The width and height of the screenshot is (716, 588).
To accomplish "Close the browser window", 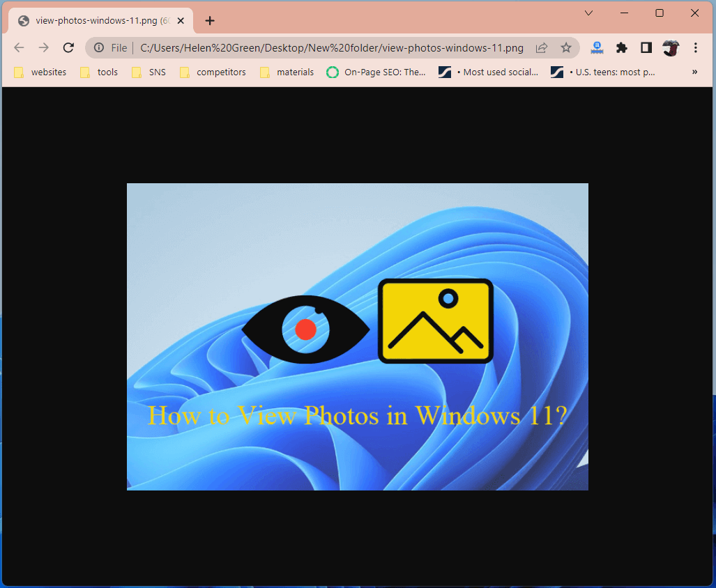I will 694,13.
